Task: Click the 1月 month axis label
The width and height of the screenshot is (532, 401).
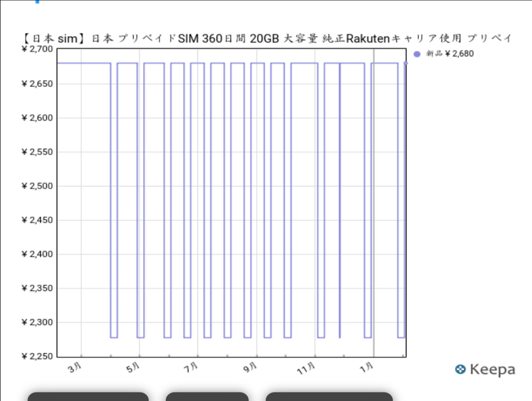Action: tap(367, 368)
